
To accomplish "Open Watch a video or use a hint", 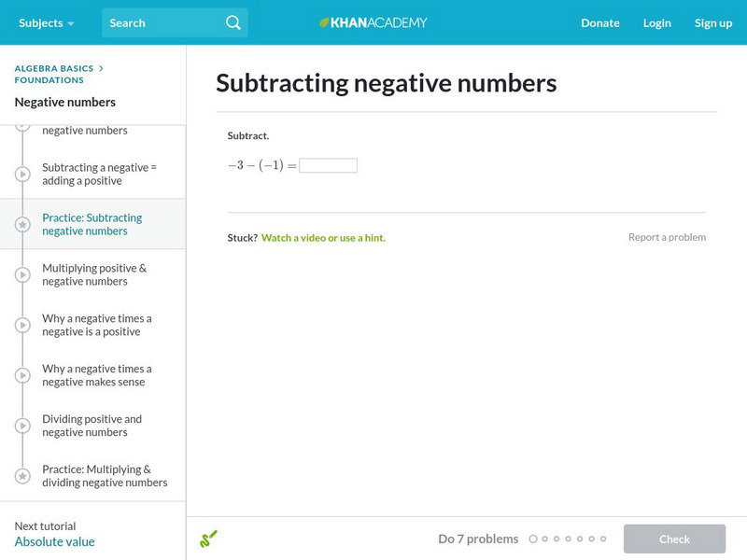I will [x=323, y=238].
